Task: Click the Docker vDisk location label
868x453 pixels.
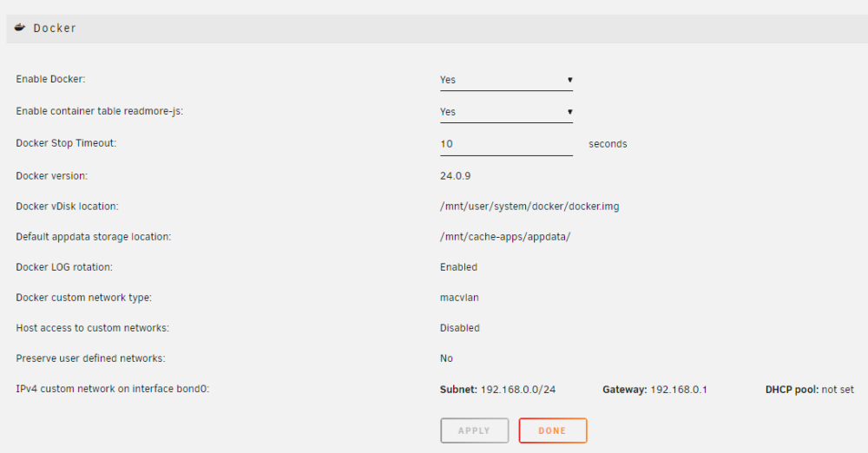Action: tap(67, 207)
